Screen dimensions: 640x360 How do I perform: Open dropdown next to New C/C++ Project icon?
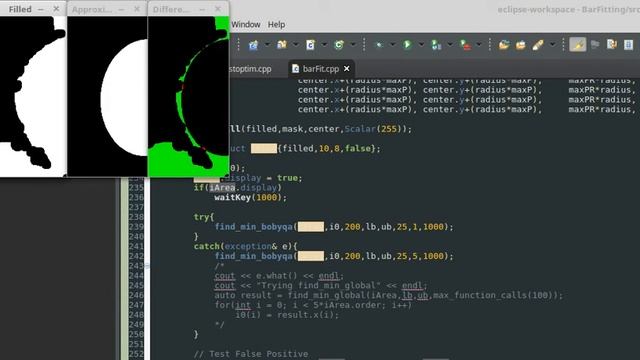pos(267,44)
